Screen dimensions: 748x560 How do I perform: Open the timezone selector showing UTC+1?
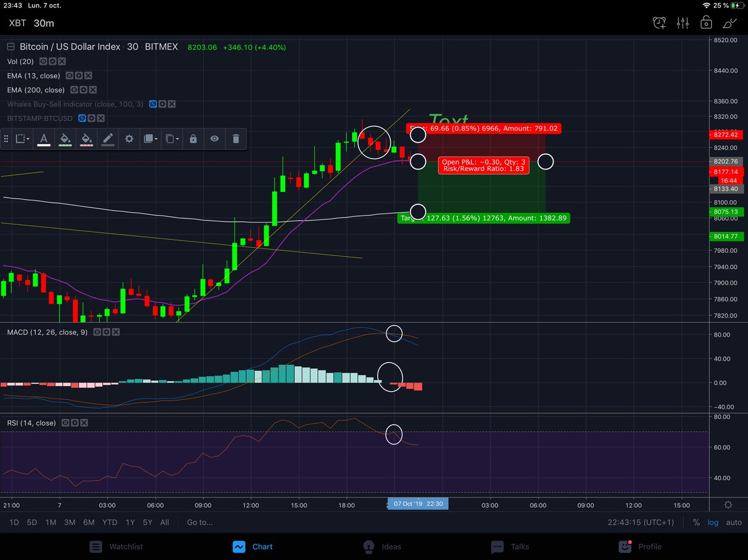pos(641,522)
